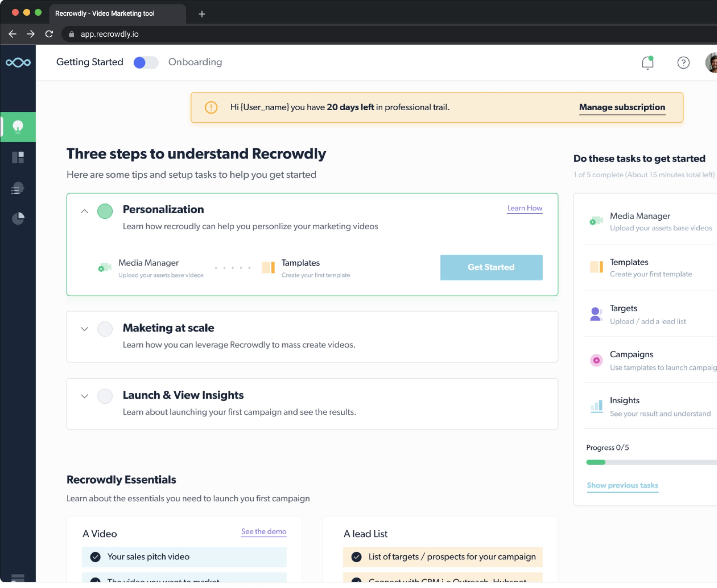
Task: Click the warning icon in trial banner
Action: [211, 107]
